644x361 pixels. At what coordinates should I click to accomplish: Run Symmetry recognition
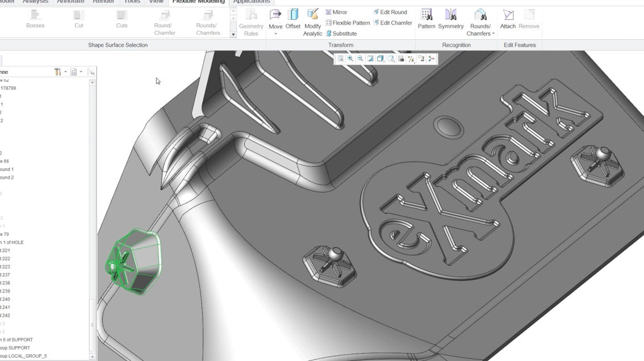pos(450,19)
